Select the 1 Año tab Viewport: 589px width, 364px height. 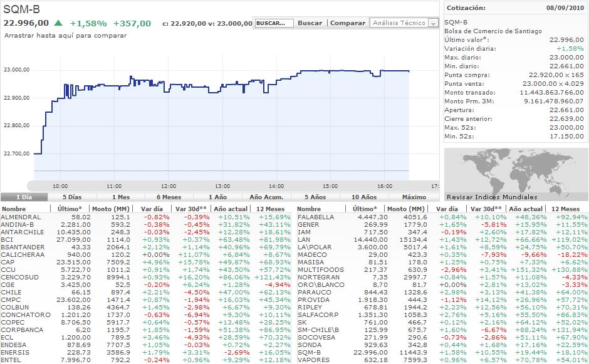[217, 197]
